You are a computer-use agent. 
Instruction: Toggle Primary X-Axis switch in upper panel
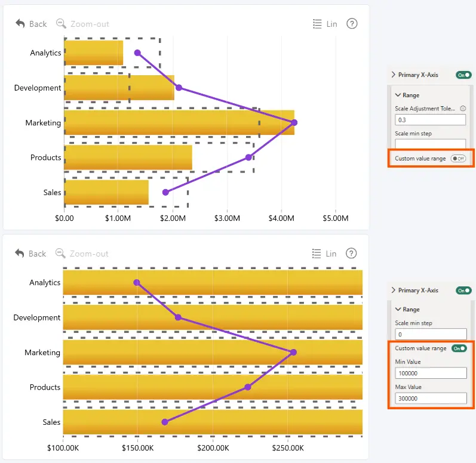463,75
